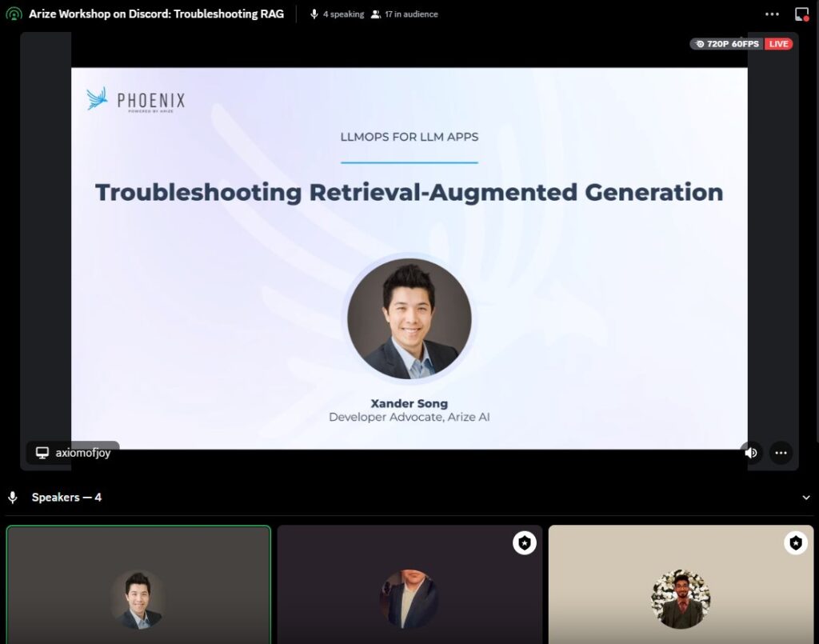Open the top-right overflow menu
Viewport: 819px width, 644px height.
[x=773, y=13]
